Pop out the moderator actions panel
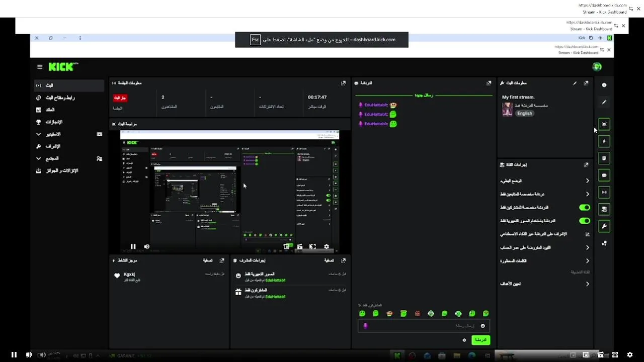 pyautogui.click(x=343, y=260)
